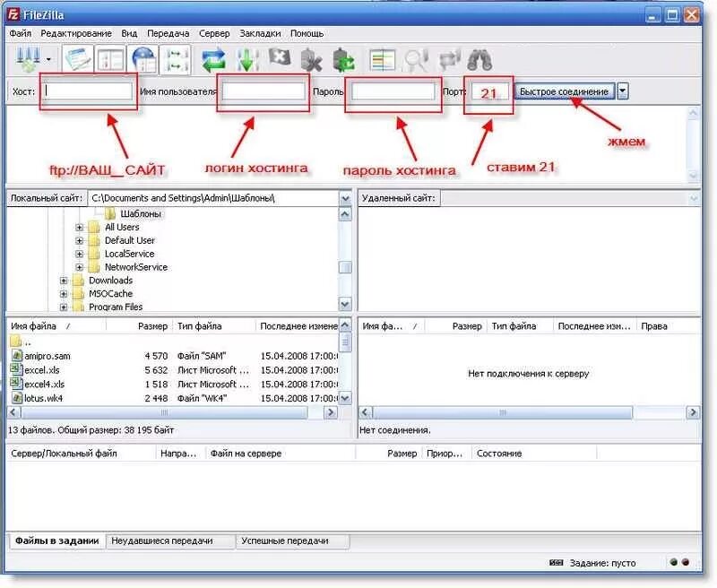717x588 pixels.
Task: Click queue status icon in status bar
Action: pyautogui.click(x=556, y=563)
